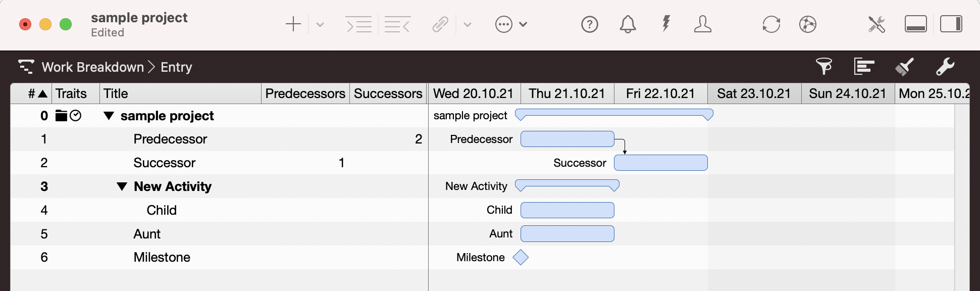Click the outdent activity icon
The height and width of the screenshot is (291, 980).
point(397,24)
